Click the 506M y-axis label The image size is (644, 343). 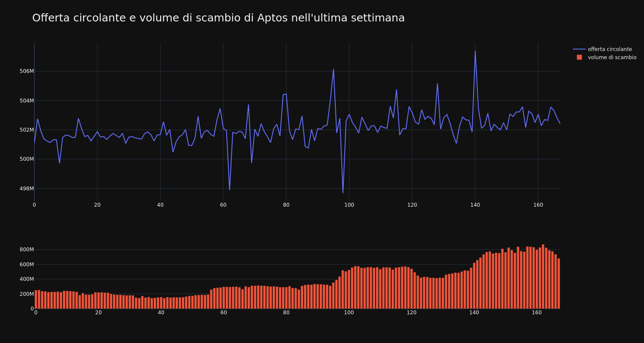click(x=27, y=71)
